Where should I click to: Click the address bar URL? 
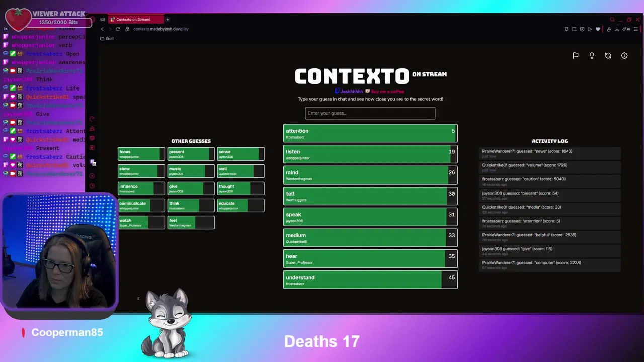[161, 29]
